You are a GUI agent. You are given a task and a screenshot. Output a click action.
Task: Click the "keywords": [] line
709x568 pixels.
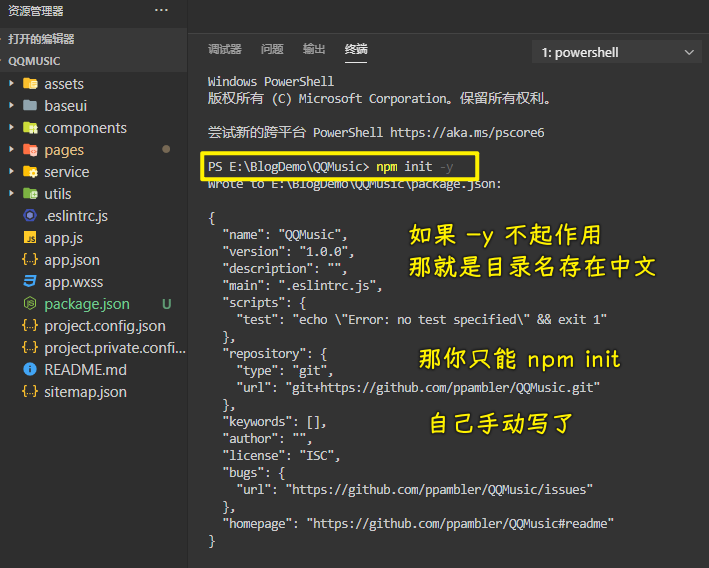coord(274,422)
